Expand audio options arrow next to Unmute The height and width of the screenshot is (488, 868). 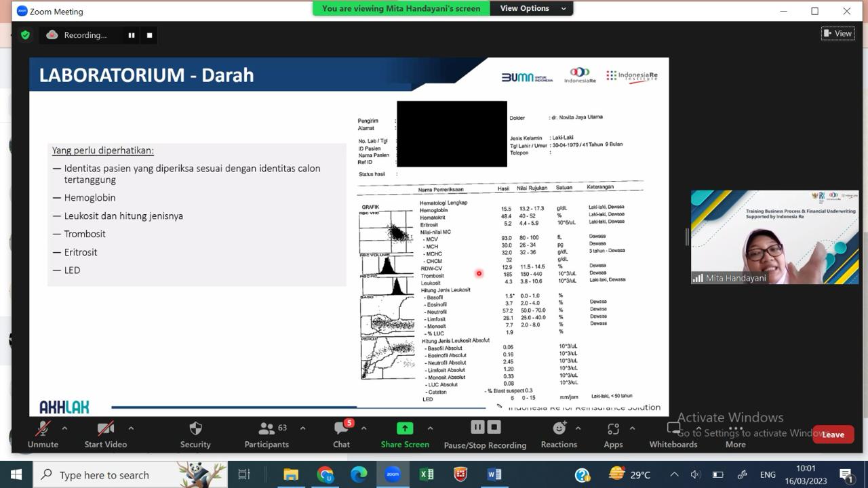pos(64,428)
